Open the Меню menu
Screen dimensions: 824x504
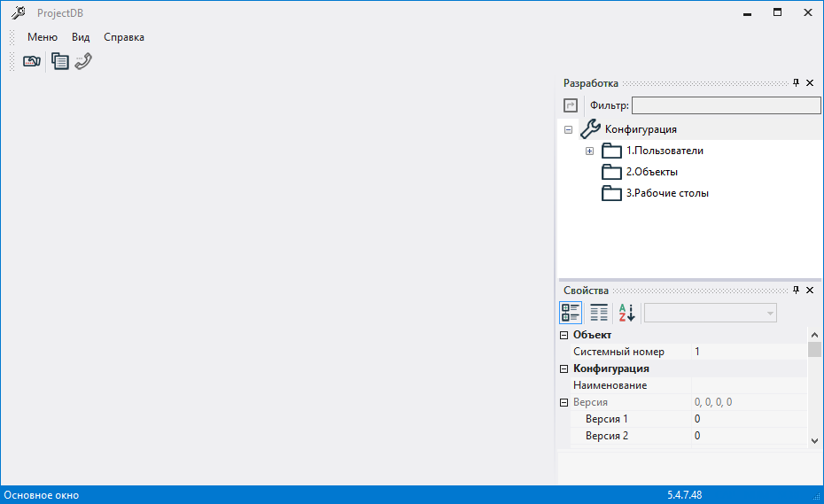(x=43, y=37)
